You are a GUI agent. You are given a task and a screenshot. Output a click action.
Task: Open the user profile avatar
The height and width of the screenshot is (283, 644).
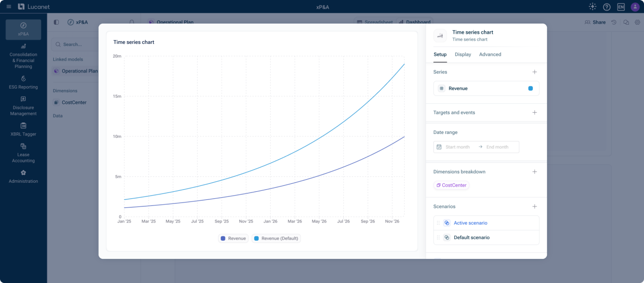pos(635,7)
